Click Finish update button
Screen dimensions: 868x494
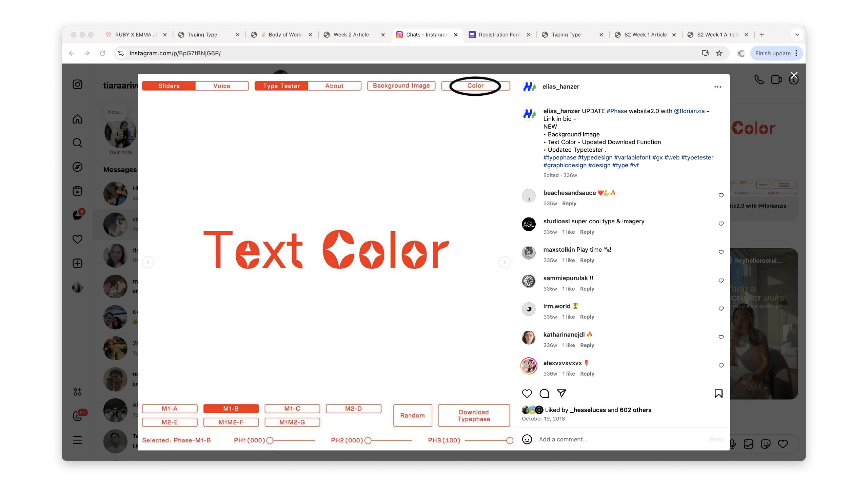click(773, 53)
